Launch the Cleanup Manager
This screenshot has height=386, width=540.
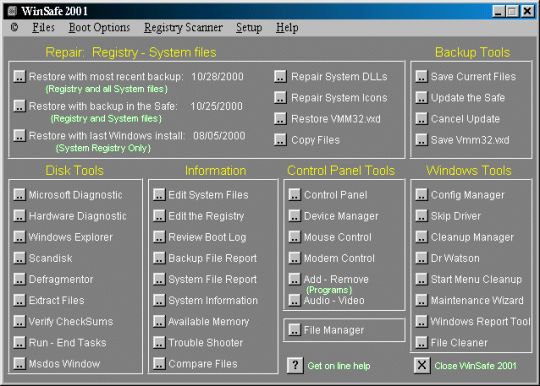pyautogui.click(x=421, y=237)
